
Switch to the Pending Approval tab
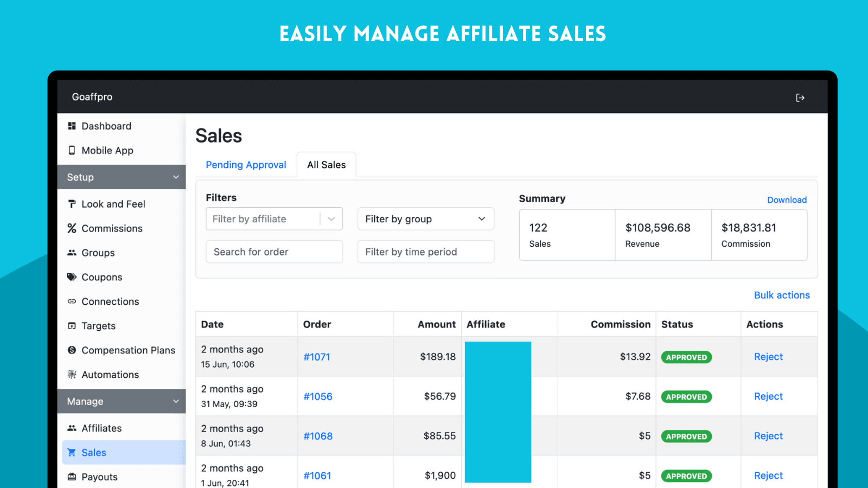[246, 164]
